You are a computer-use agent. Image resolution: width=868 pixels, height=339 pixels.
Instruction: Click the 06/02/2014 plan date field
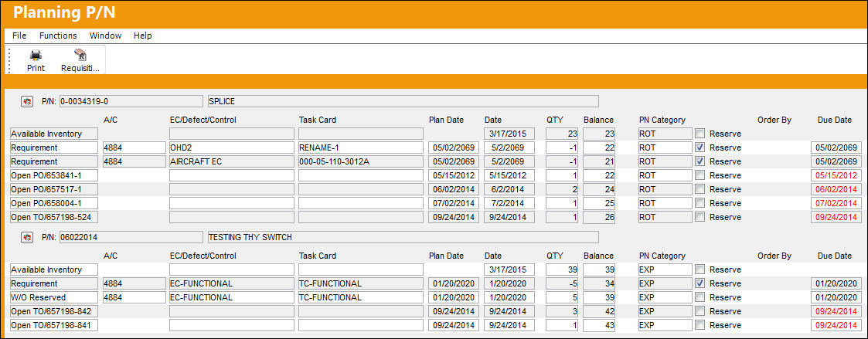click(x=454, y=189)
